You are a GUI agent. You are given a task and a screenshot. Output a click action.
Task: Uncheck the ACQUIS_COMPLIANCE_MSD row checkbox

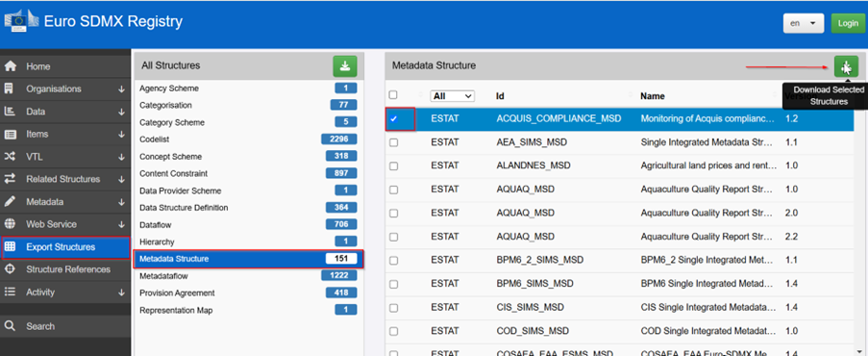pyautogui.click(x=393, y=118)
